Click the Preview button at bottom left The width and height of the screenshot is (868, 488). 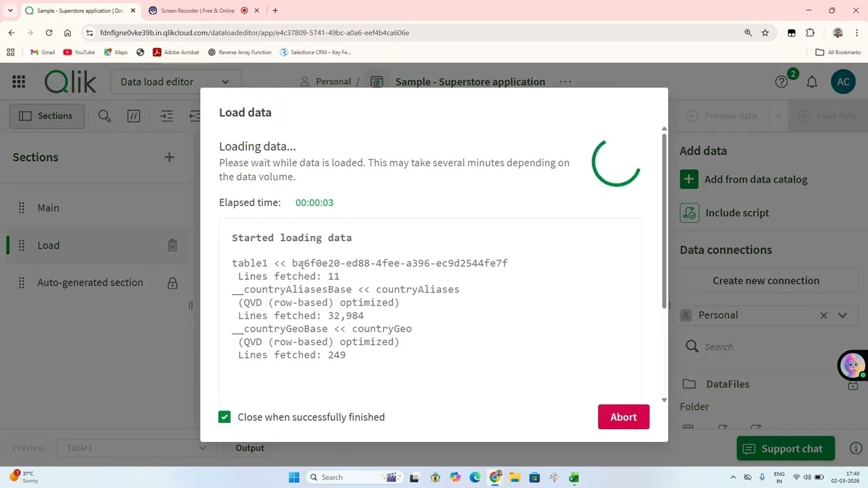(x=28, y=448)
